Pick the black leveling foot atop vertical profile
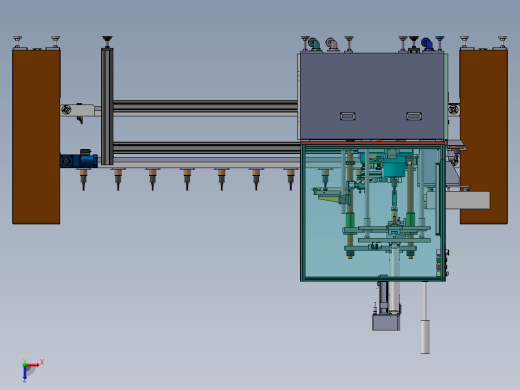This screenshot has height=390, width=520. coord(107,42)
